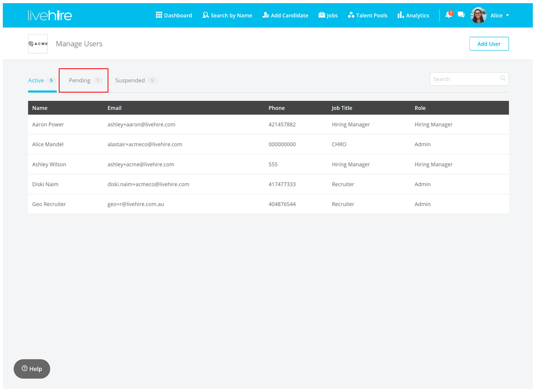The height and width of the screenshot is (392, 536).
Task: Click the search magnifier icon
Action: [x=503, y=79]
